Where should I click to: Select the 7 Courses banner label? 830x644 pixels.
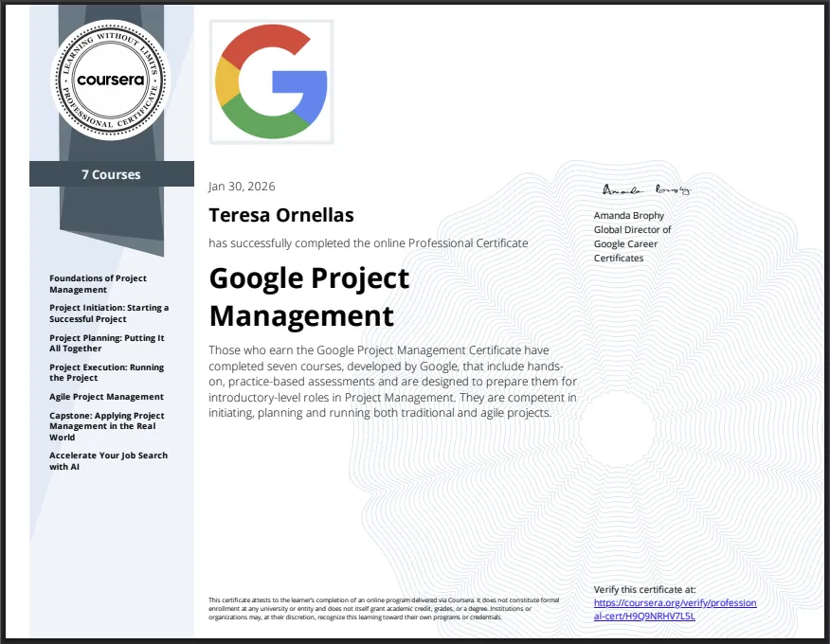tap(111, 174)
